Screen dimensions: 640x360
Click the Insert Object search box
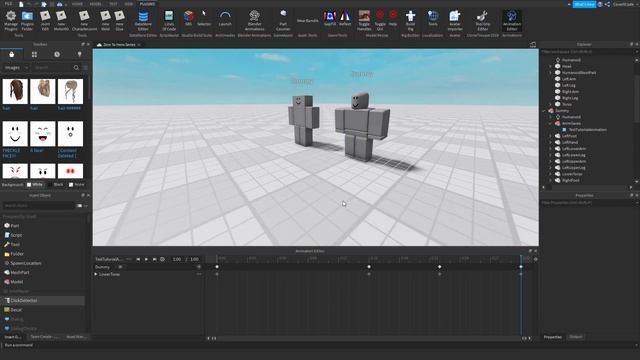[39, 206]
